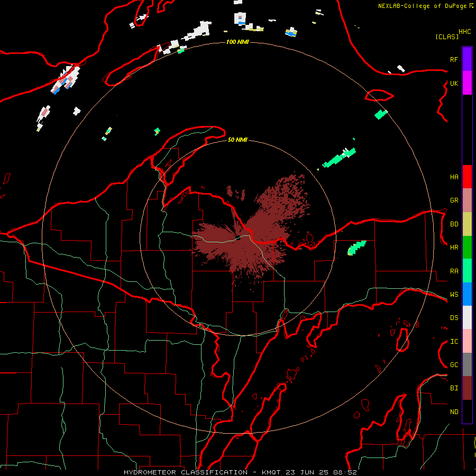The height and width of the screenshot is (476, 476).
Task: Click the GC gray legend swatch
Action: click(467, 364)
